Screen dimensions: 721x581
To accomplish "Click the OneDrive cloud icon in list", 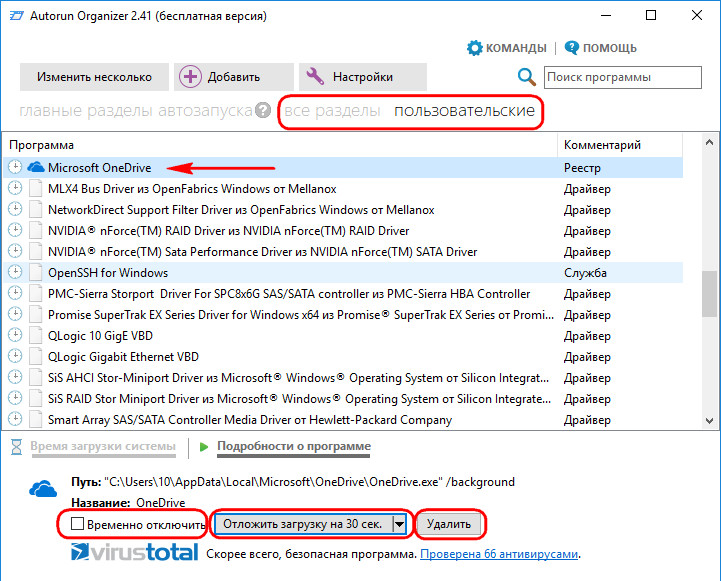I will [35, 167].
